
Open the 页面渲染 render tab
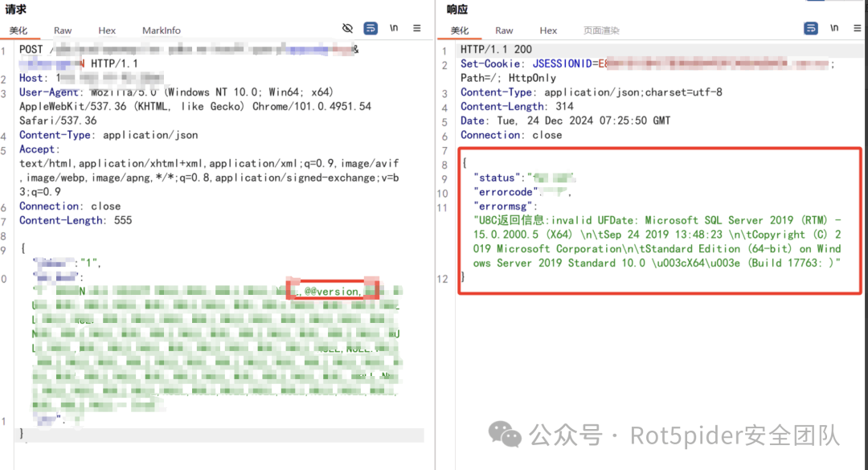(601, 31)
